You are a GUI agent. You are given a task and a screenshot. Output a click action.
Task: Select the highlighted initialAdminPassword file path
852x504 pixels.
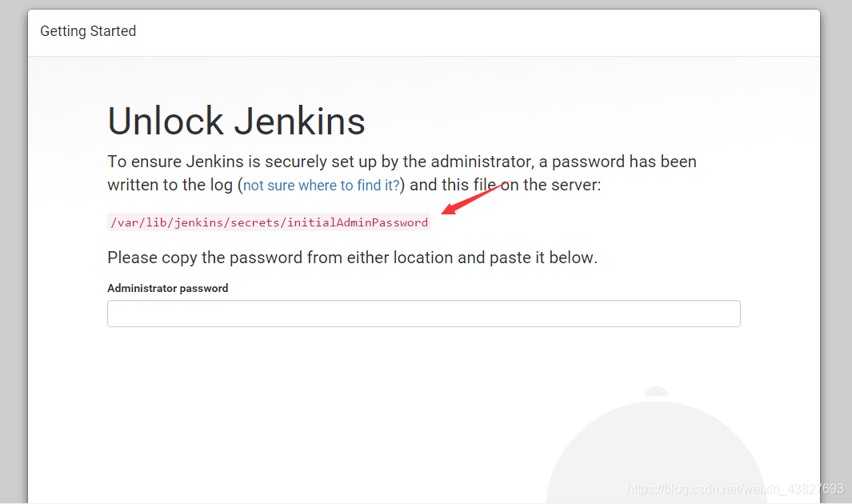click(269, 222)
